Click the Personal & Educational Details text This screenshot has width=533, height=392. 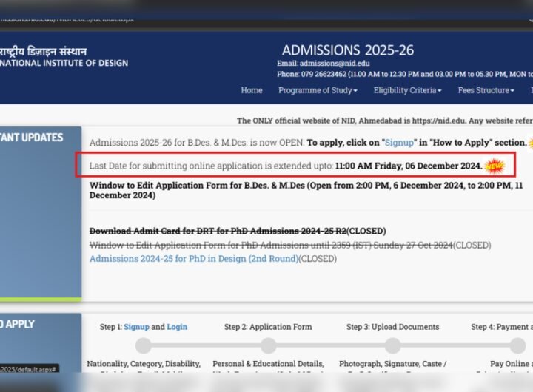(x=268, y=364)
